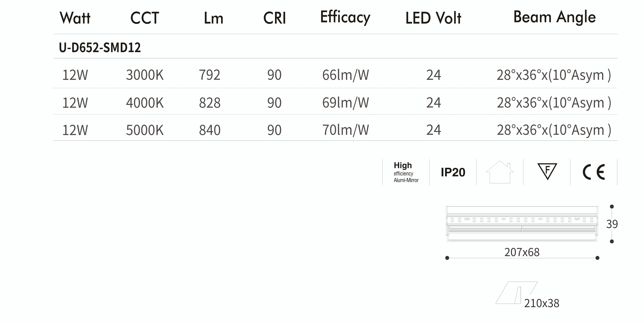Click the LED Volt column header

click(433, 18)
